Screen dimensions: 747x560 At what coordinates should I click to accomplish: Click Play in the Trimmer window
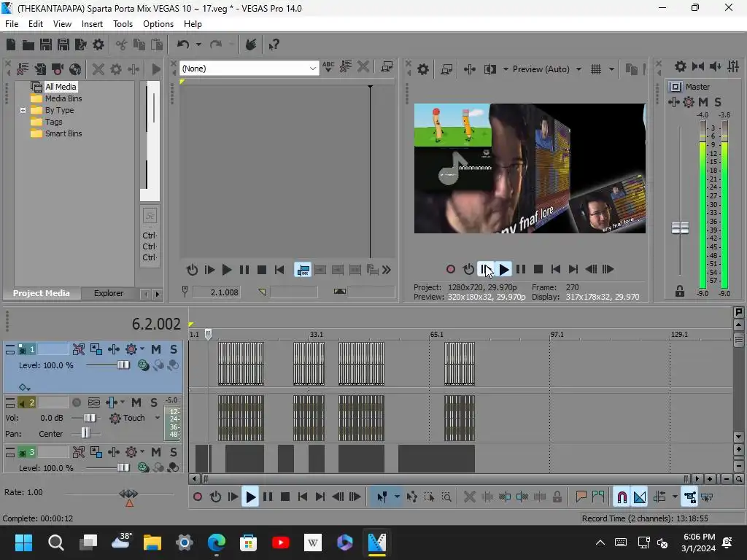coord(227,270)
